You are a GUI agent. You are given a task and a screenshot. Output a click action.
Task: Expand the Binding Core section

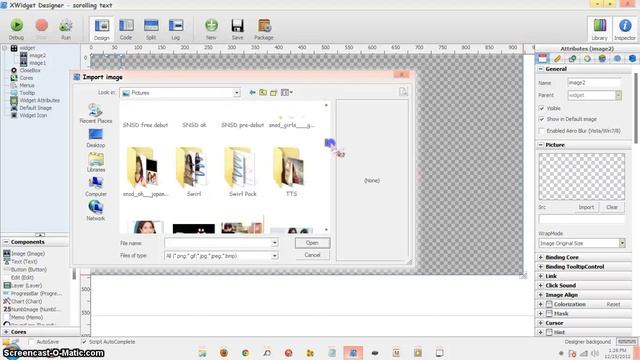(541, 257)
